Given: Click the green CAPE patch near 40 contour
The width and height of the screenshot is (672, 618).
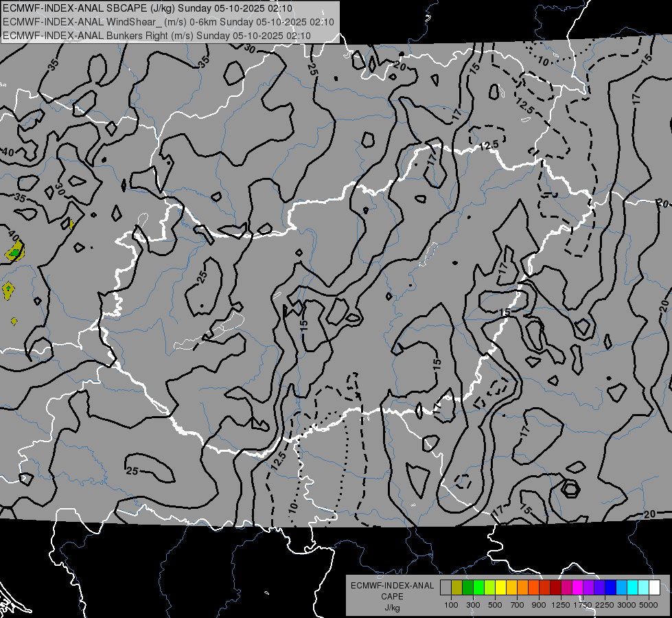Looking at the screenshot, I should pos(15,252).
